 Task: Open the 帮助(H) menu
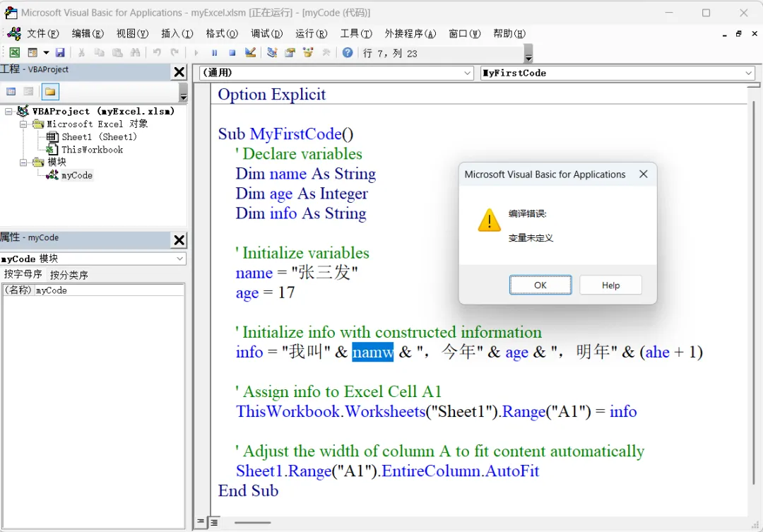tap(509, 34)
